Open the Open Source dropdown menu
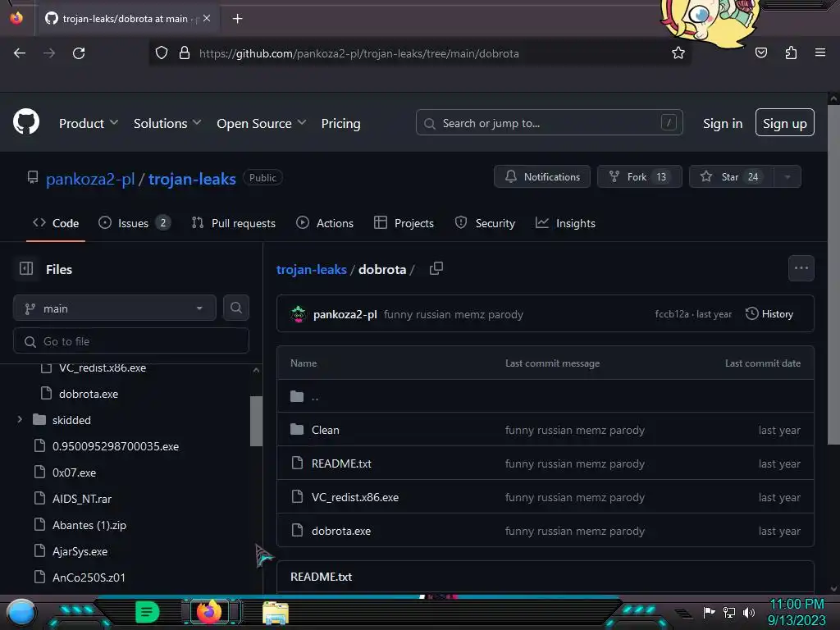This screenshot has height=630, width=840. coord(262,123)
